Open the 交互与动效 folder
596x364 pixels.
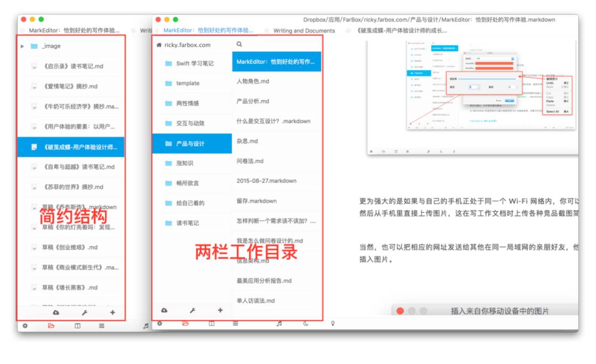pos(192,123)
